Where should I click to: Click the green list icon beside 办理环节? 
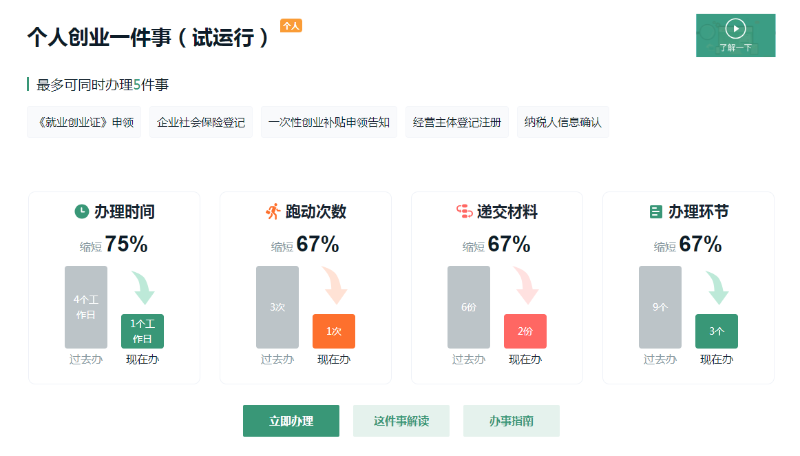click(x=656, y=211)
